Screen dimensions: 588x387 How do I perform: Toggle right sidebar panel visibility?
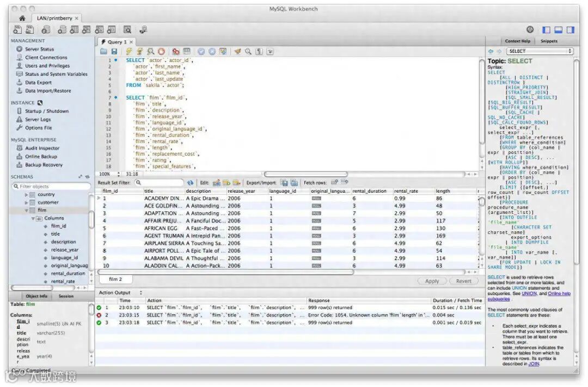pyautogui.click(x=571, y=29)
